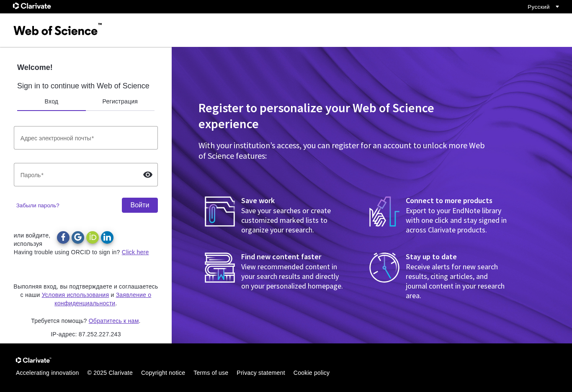The width and height of the screenshot is (572, 392).
Task: Click the Web of Science logo
Action: click(x=58, y=30)
